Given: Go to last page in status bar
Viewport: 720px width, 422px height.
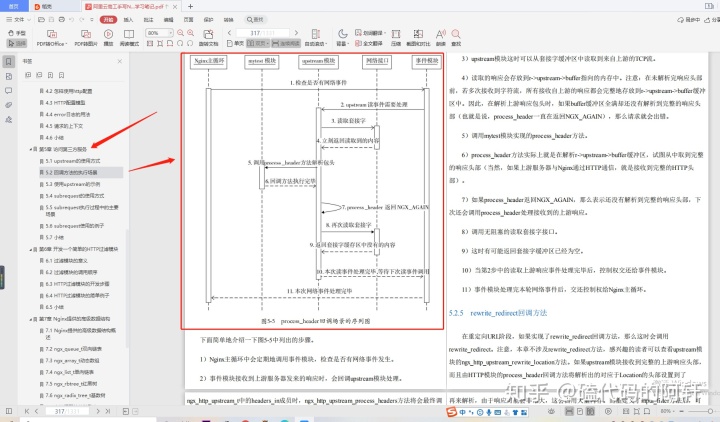Looking at the screenshot, I should tap(107, 411).
